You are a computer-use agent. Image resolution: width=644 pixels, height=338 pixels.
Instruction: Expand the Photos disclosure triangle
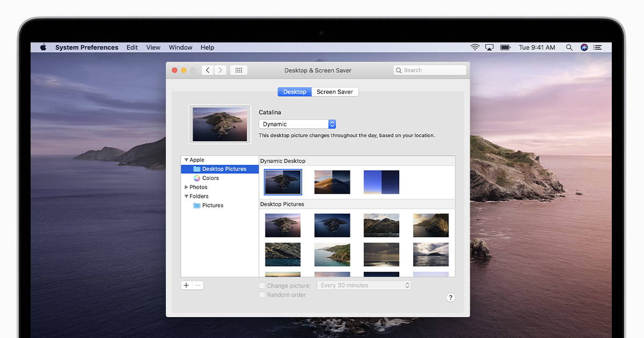[186, 187]
